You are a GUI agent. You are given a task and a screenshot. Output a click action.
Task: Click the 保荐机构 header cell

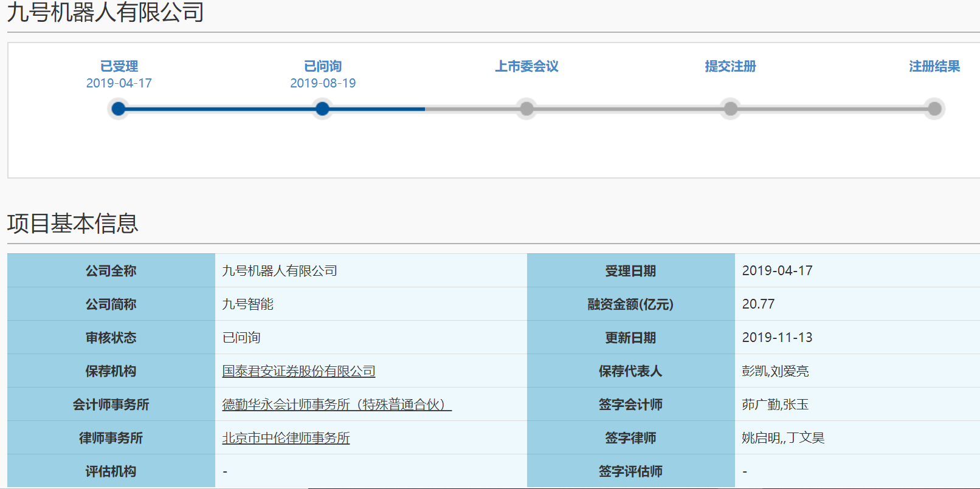(x=111, y=371)
